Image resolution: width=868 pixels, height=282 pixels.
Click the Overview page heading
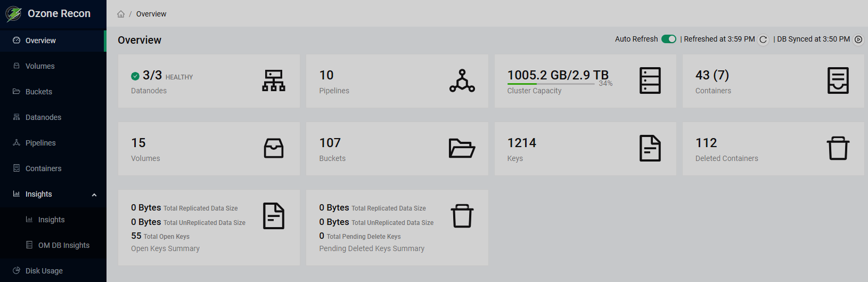pos(140,40)
